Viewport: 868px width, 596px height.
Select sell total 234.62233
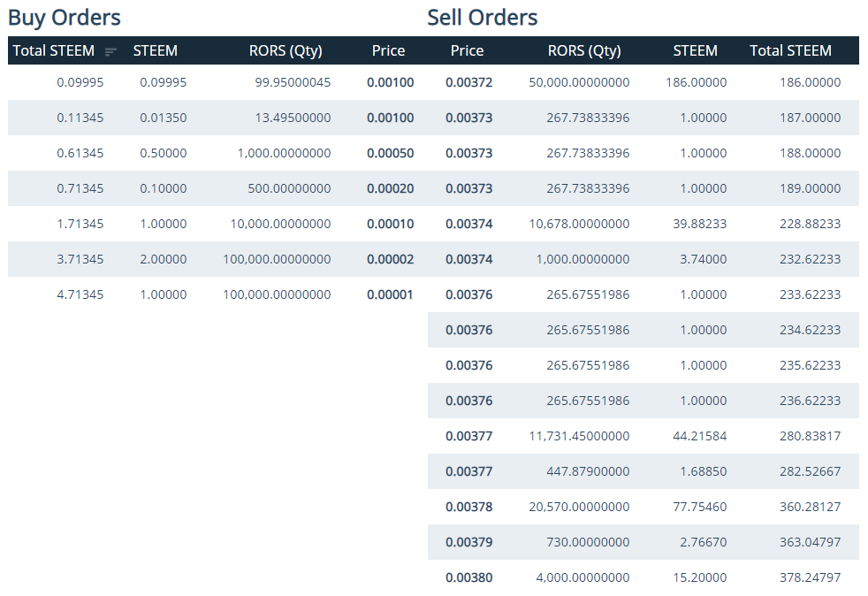pos(810,330)
